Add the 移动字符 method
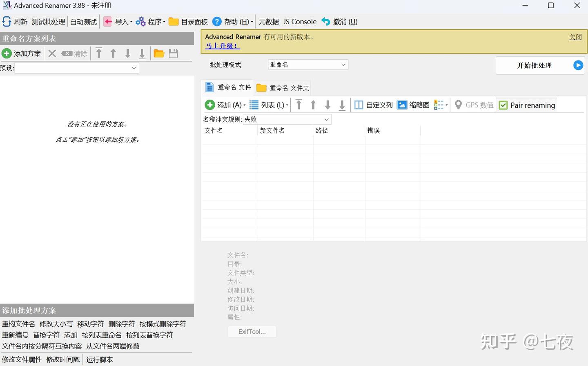 pos(91,324)
